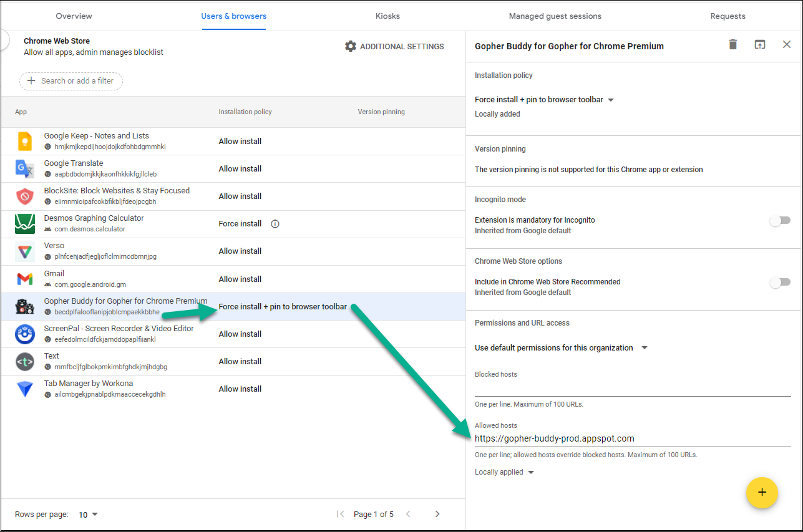
Task: Click the App column header
Action: (x=21, y=112)
